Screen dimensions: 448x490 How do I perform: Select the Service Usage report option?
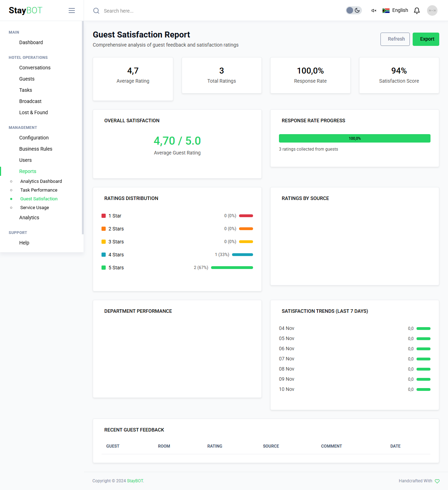click(x=34, y=207)
